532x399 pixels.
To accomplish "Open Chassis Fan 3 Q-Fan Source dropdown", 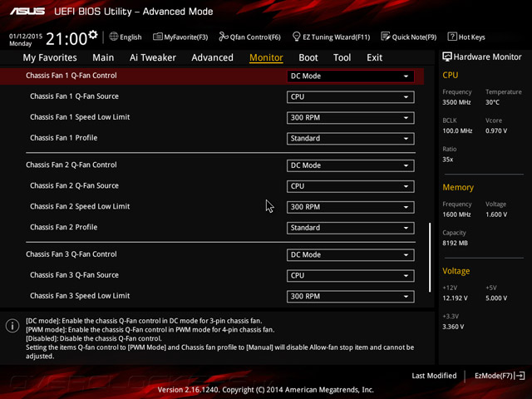I will 351,275.
